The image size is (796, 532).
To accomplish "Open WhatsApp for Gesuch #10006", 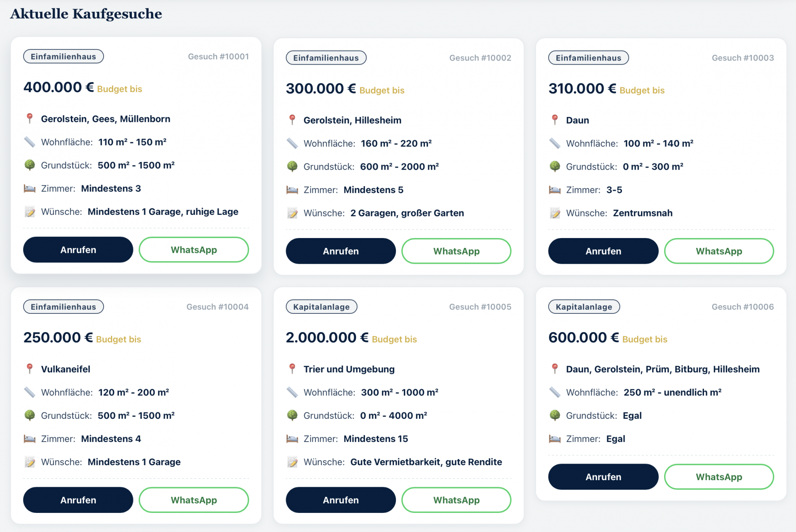I will click(719, 477).
